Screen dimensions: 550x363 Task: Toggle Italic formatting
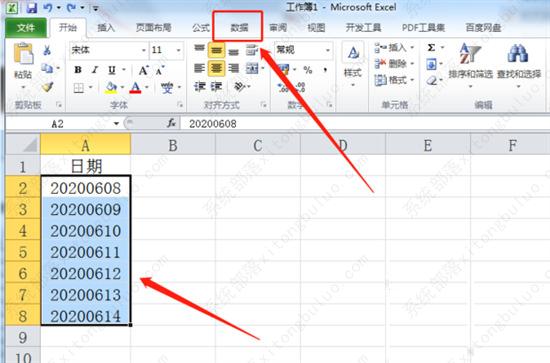pos(95,70)
